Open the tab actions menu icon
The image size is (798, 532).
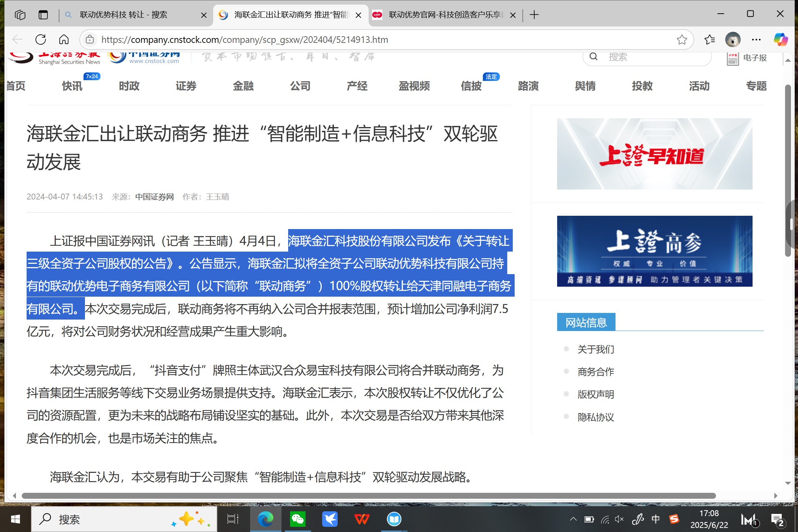tap(43, 15)
